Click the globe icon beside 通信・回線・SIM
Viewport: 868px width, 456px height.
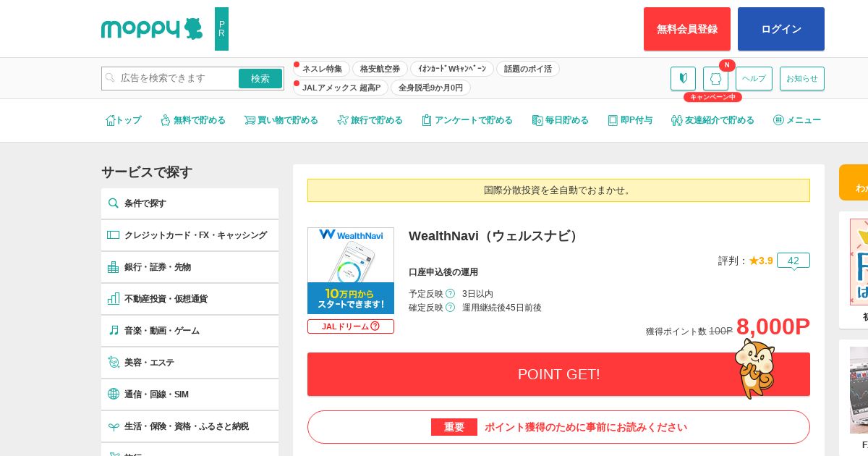114,394
